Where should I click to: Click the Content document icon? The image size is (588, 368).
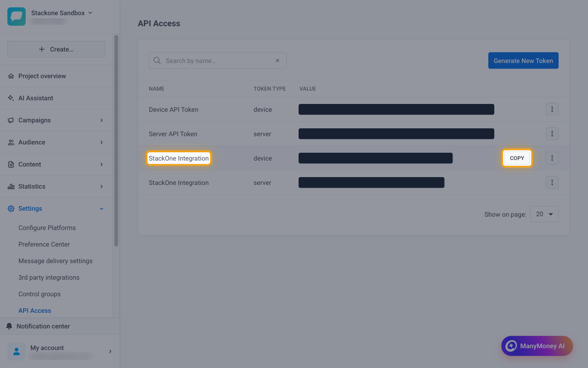click(11, 164)
